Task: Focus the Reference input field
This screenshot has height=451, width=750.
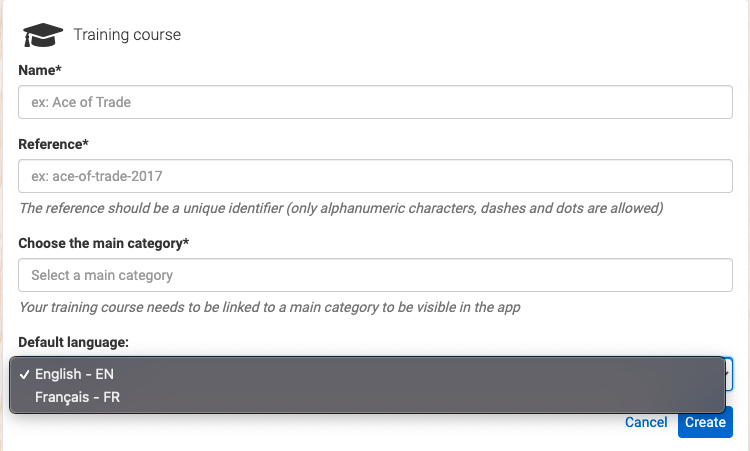Action: point(375,176)
